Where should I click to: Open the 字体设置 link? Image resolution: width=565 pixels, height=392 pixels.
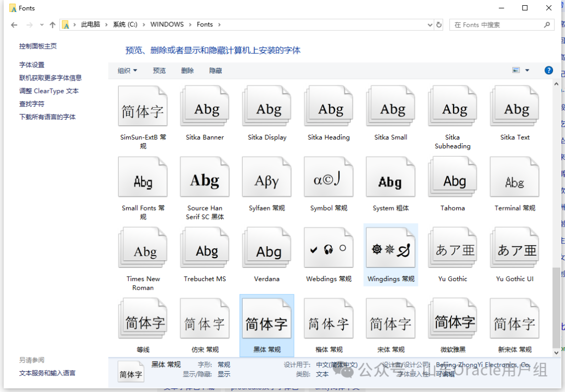[x=32, y=65]
